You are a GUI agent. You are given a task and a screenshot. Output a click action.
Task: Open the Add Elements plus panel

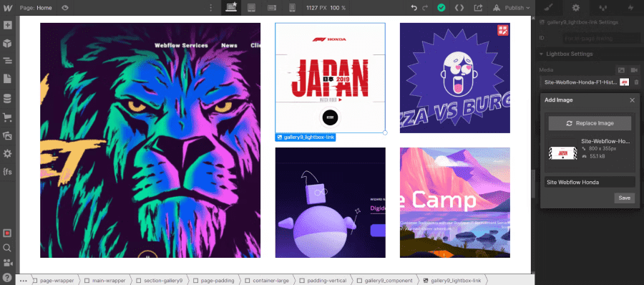pyautogui.click(x=7, y=25)
